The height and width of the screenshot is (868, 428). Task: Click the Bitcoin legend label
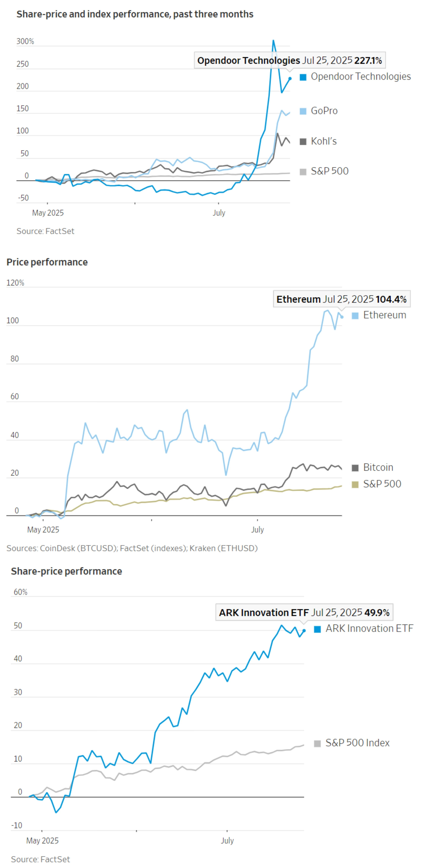click(378, 467)
